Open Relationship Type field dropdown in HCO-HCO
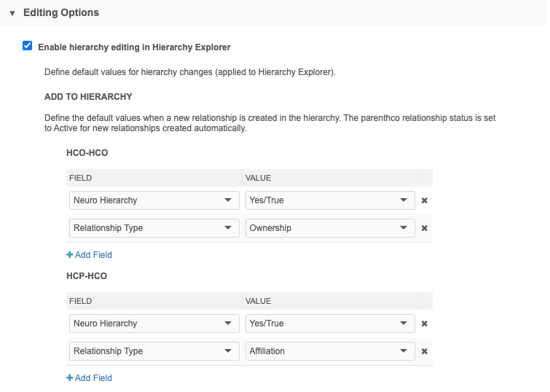The width and height of the screenshot is (550, 392). 154,228
